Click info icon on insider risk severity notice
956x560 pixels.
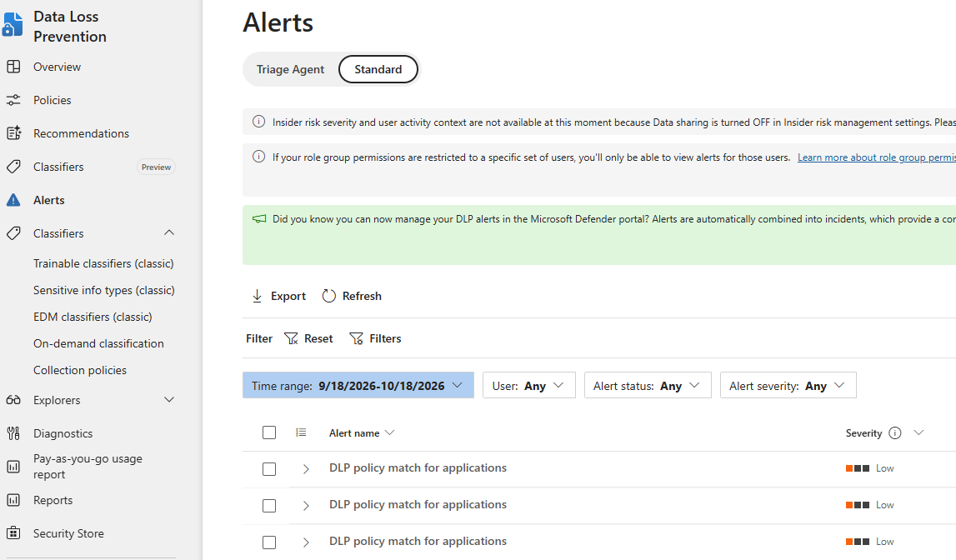click(x=259, y=122)
